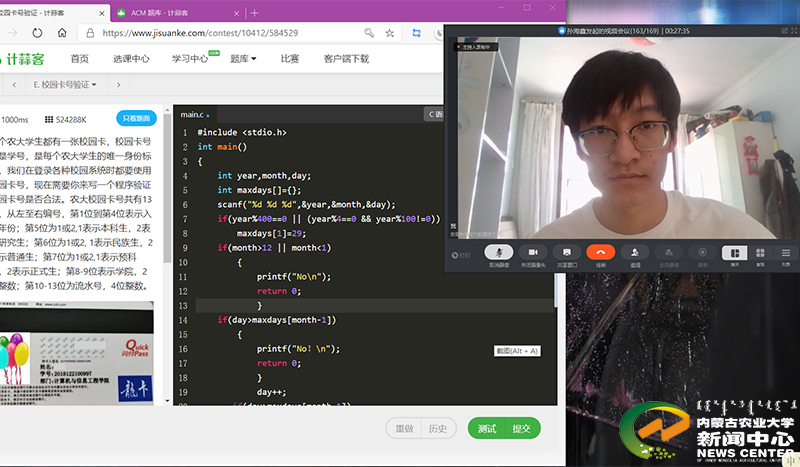Click the padlock site info icon
Screen dimensions: 800x467
(90, 33)
